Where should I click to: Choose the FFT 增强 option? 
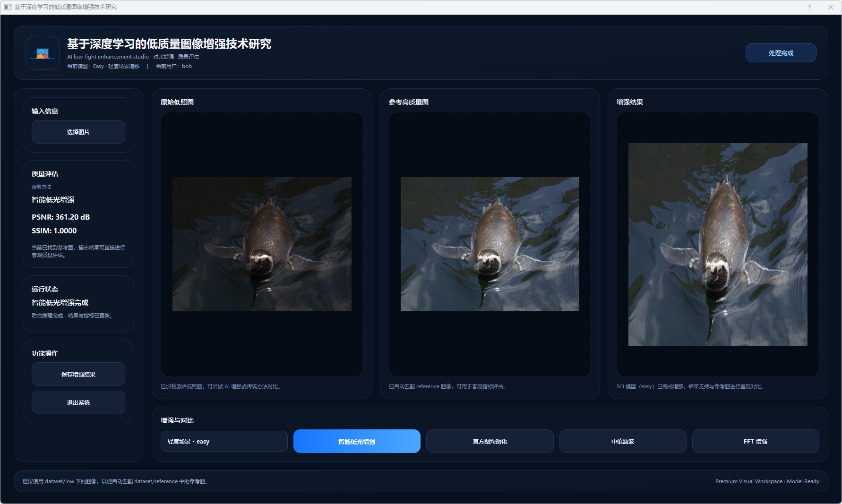pos(755,441)
